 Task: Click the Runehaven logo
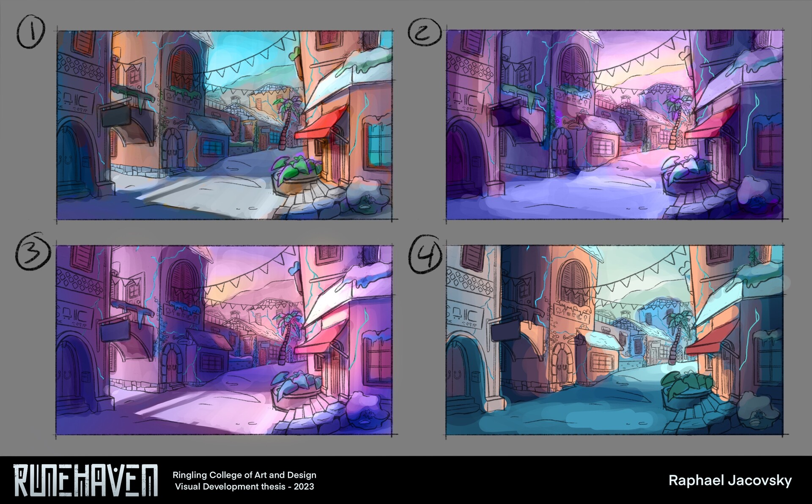pyautogui.click(x=86, y=480)
